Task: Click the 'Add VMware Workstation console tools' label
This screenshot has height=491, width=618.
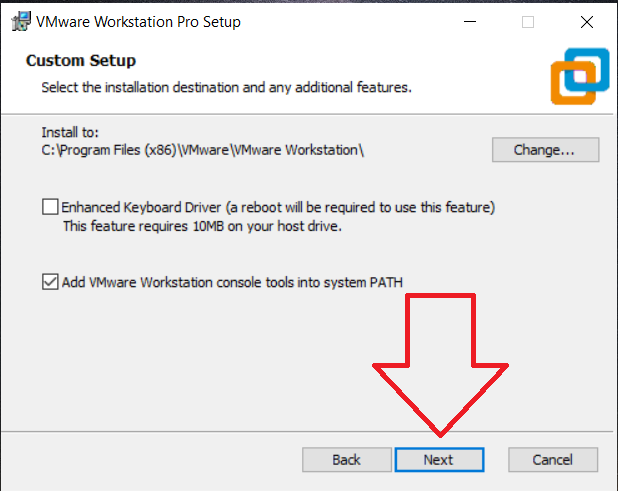Action: point(232,282)
